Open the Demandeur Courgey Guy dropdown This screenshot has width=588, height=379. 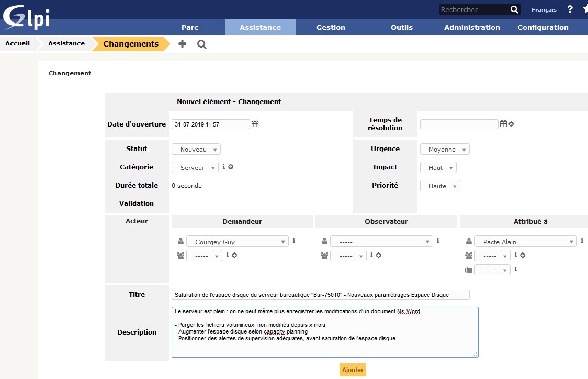(x=238, y=242)
